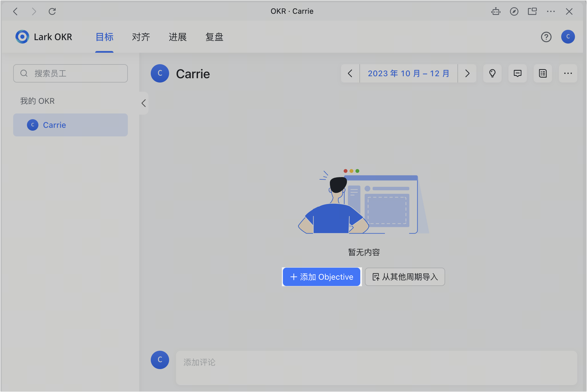Close the OKR window

[569, 11]
